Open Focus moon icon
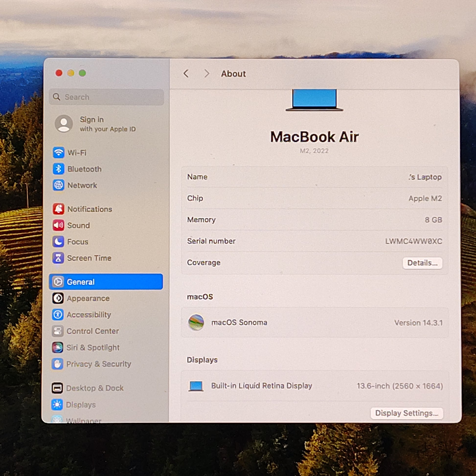 [58, 242]
